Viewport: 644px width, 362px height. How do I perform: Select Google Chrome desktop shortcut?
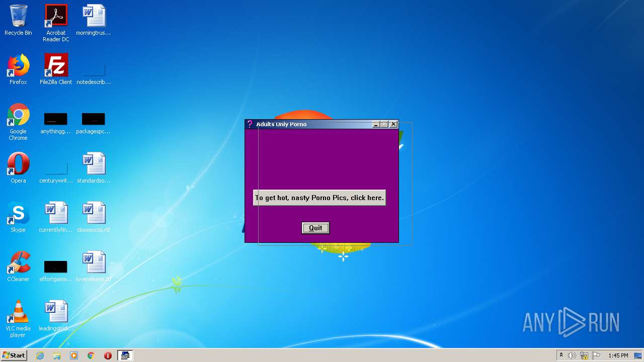pos(18,122)
